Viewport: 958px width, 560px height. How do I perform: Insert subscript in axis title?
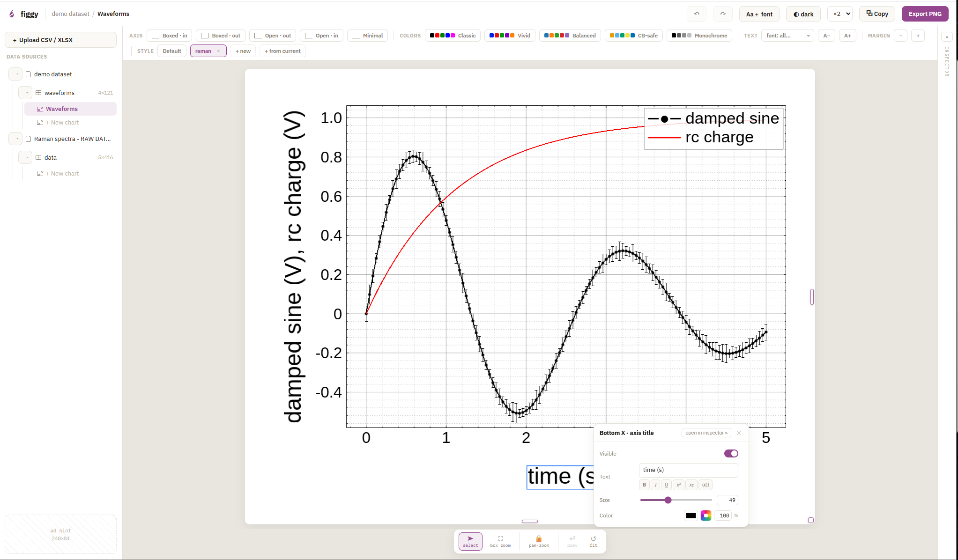pos(691,485)
